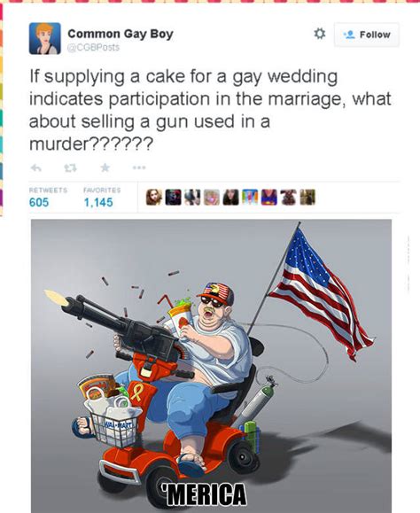Click the reply arrow icon
The image size is (420, 513).
(x=36, y=167)
